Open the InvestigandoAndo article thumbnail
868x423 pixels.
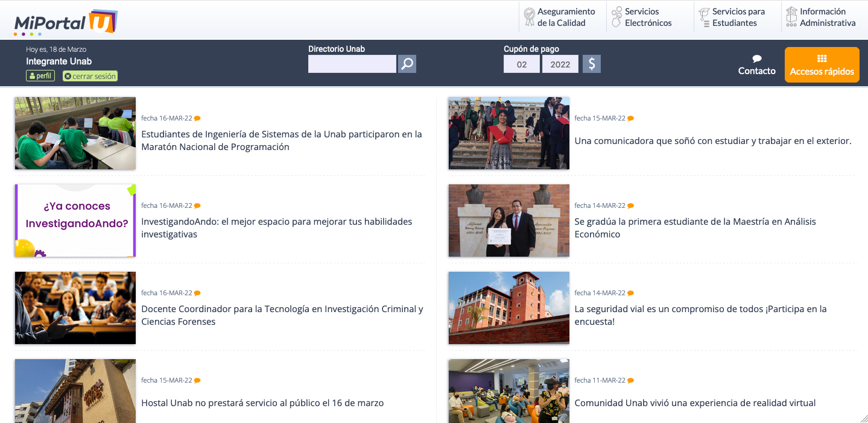coord(75,221)
